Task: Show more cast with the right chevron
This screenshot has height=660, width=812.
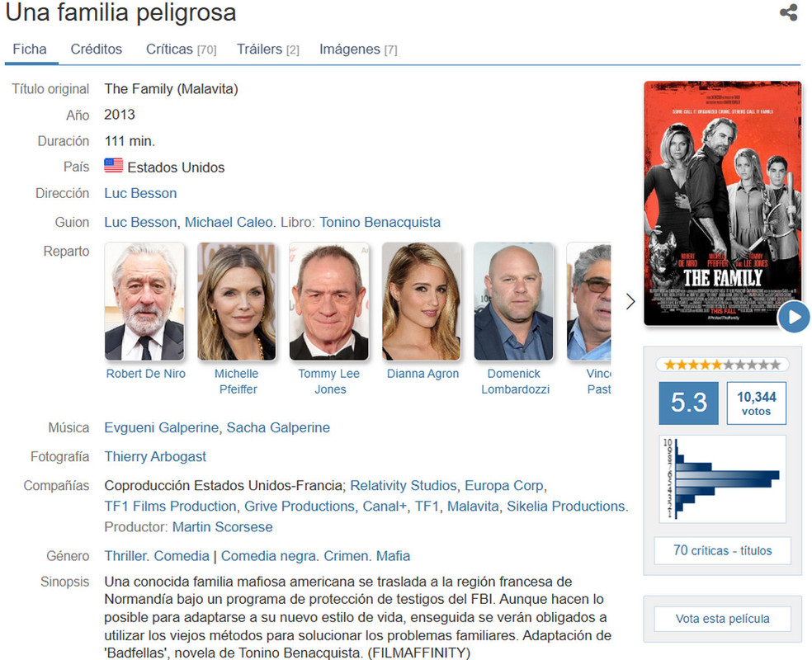Action: tap(630, 301)
